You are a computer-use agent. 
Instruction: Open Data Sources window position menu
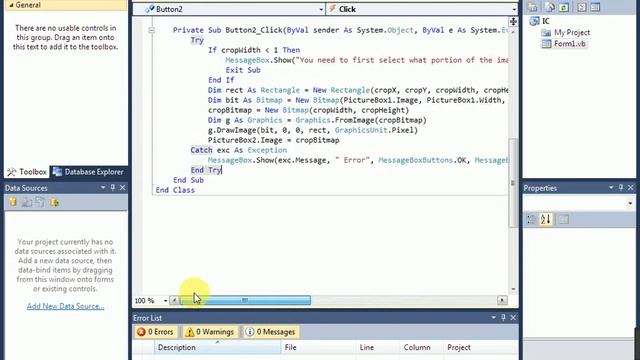tap(103, 188)
